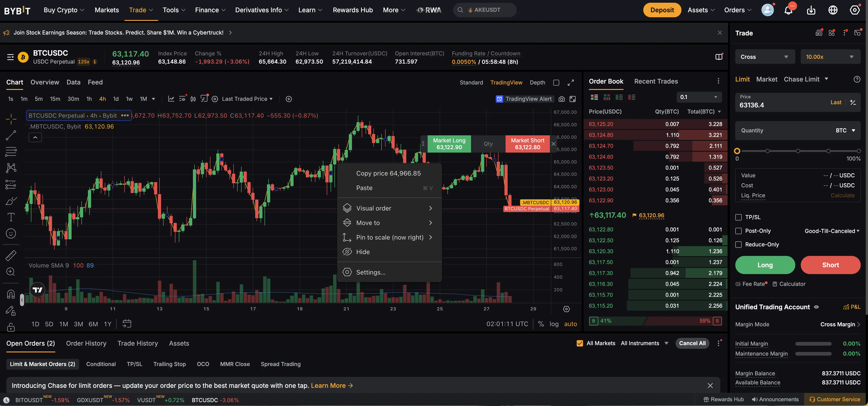
Task: Click the AKEUSDT search field
Action: coord(484,10)
